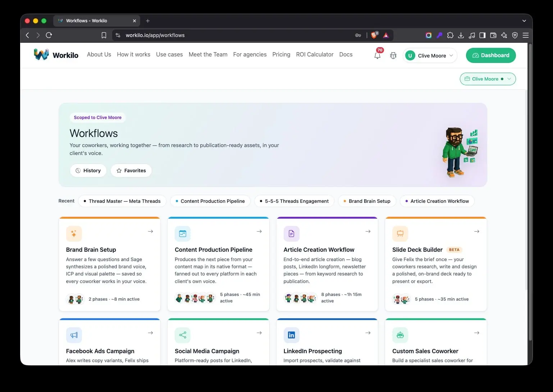Close the Workflows - Workilo tab
The width and height of the screenshot is (553, 392).
(134, 21)
